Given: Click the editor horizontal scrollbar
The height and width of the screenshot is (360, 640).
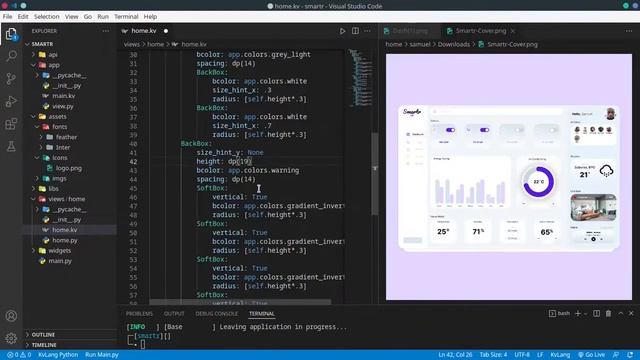Looking at the screenshot, I should (x=240, y=302).
